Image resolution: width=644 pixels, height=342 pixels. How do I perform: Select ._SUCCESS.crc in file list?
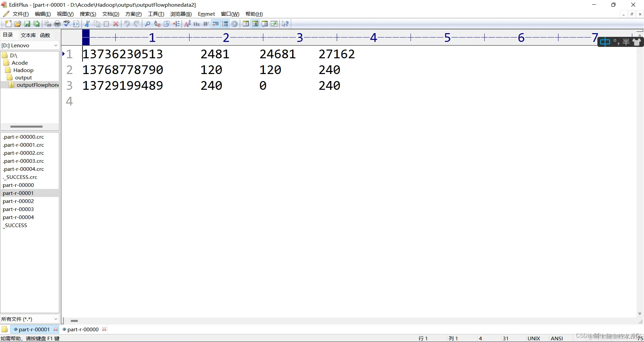[20, 177]
